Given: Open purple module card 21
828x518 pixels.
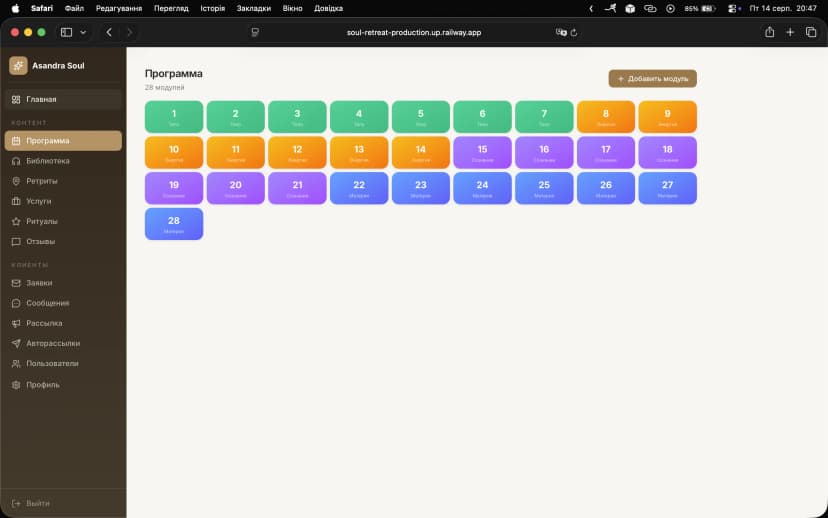Looking at the screenshot, I should (x=297, y=188).
